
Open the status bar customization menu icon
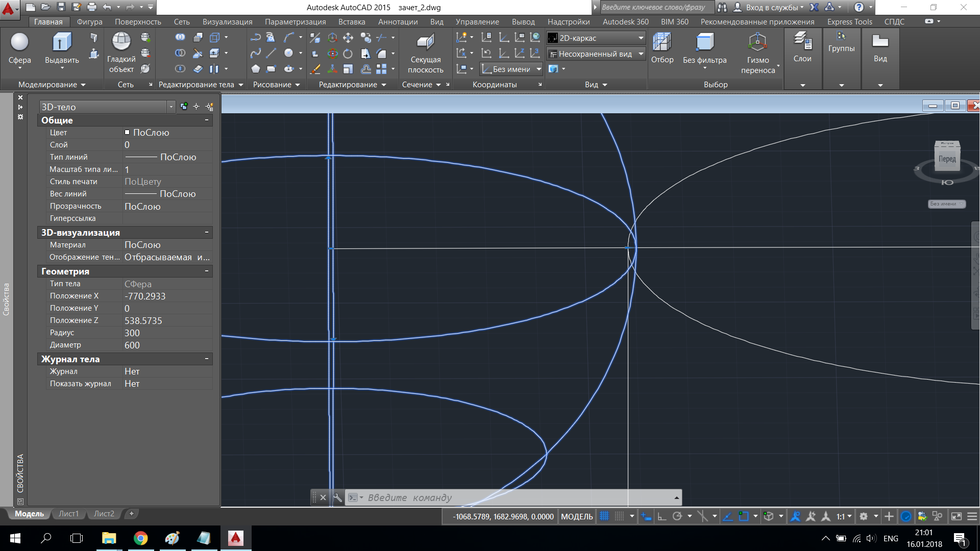pyautogui.click(x=972, y=516)
